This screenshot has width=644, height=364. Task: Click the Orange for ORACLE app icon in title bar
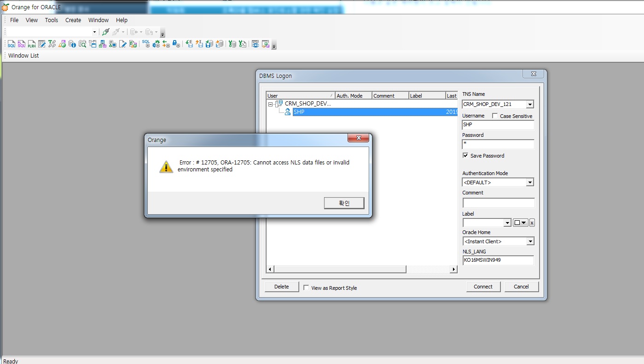6,7
